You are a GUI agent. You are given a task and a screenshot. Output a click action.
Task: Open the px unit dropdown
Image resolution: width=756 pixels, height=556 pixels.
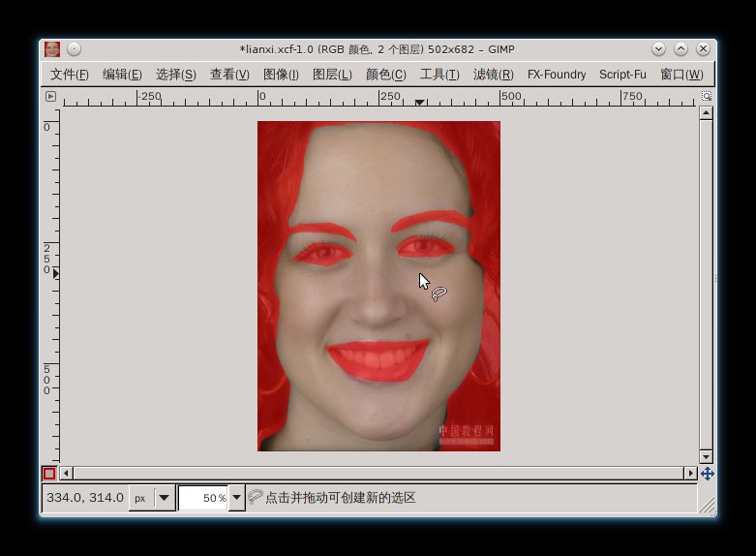coord(152,498)
